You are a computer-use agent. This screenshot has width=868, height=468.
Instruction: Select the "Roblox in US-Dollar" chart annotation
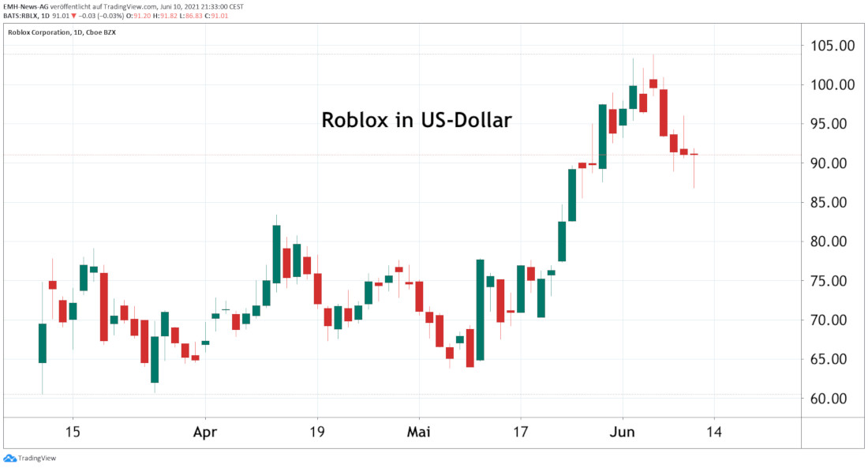tap(417, 121)
